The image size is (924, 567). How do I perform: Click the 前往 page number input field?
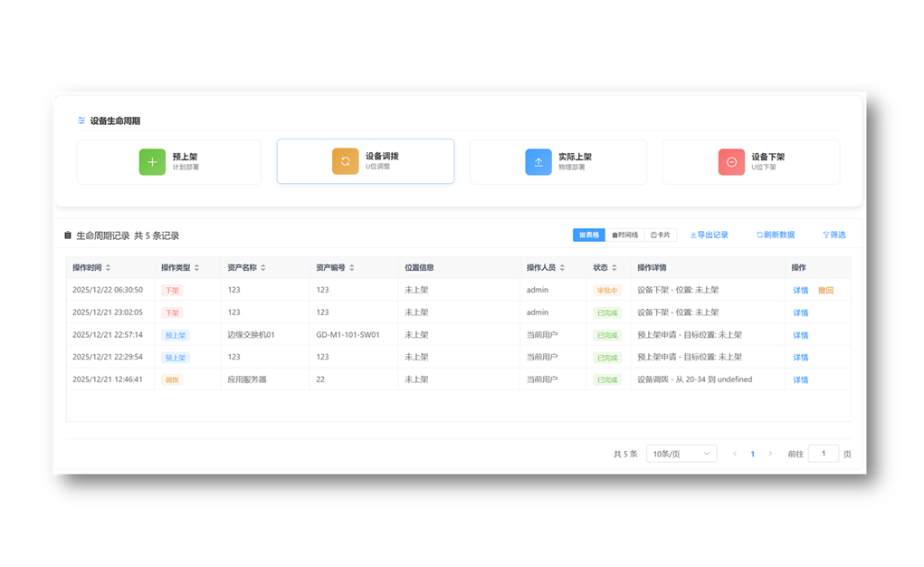coord(823,454)
